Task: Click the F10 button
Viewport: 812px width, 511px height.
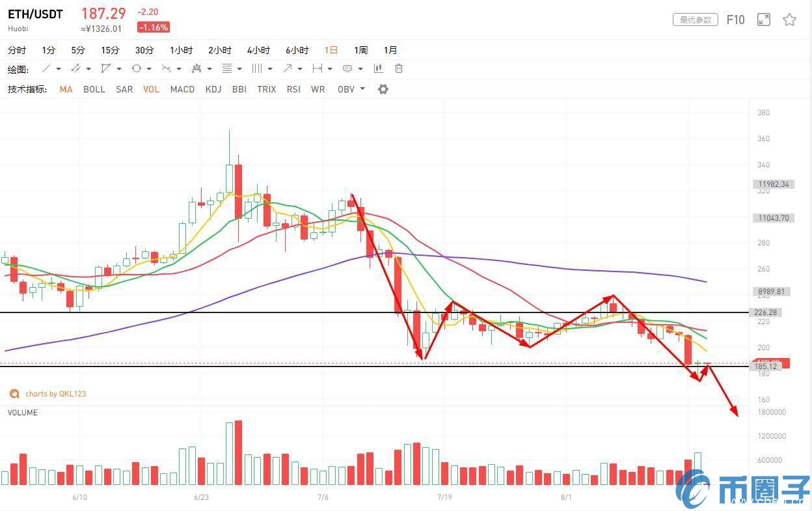Action: pyautogui.click(x=735, y=20)
